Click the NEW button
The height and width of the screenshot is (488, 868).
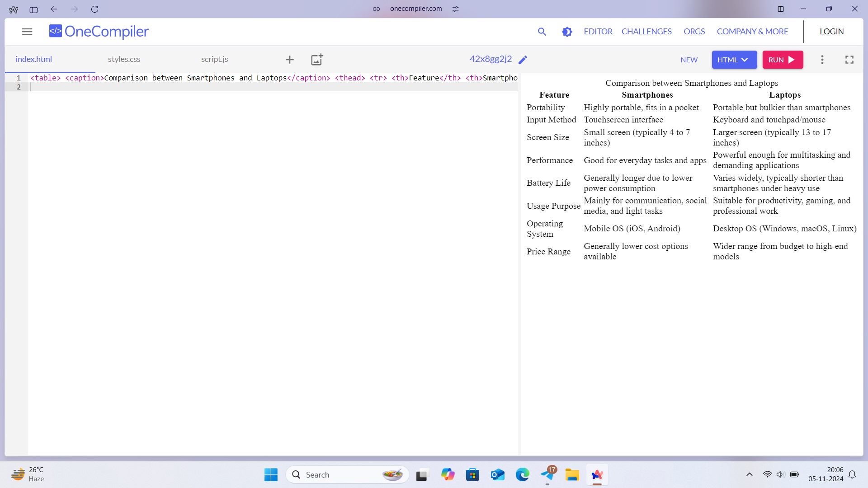pos(689,60)
